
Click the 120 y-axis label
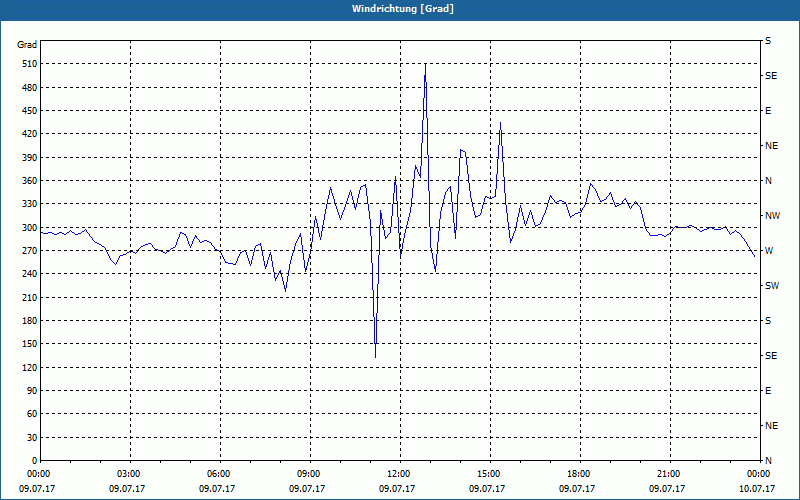pyautogui.click(x=31, y=367)
